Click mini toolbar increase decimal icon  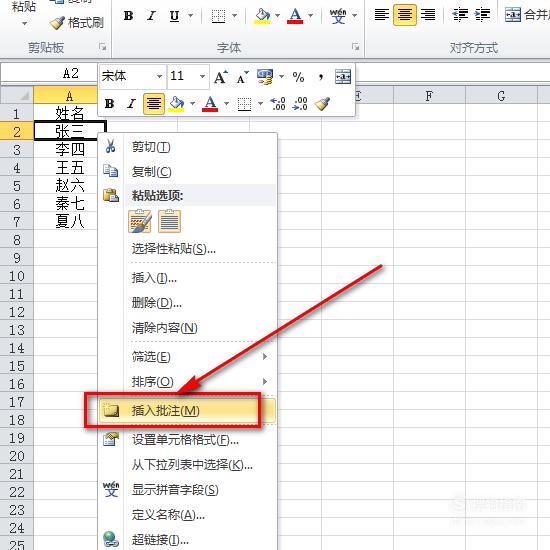277,104
